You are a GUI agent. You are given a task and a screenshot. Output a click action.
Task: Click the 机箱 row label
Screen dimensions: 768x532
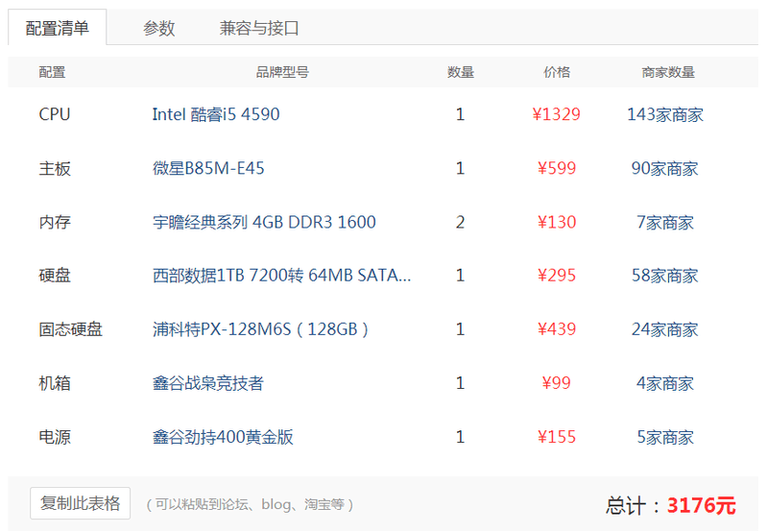[55, 383]
